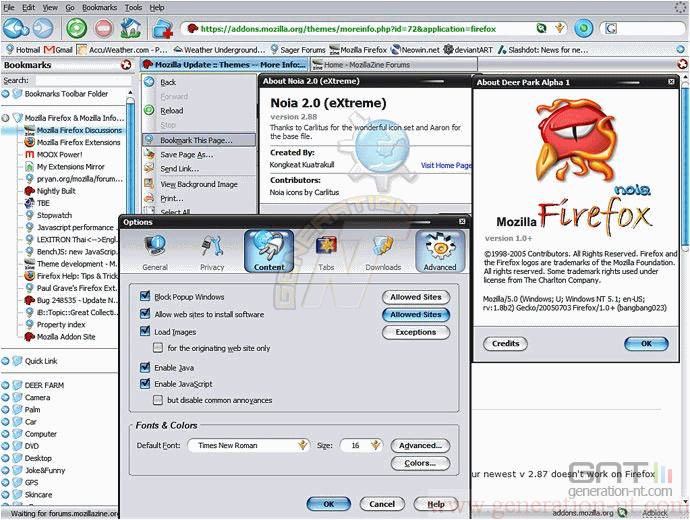Expand DEER FARM bookmark folder

5,385
